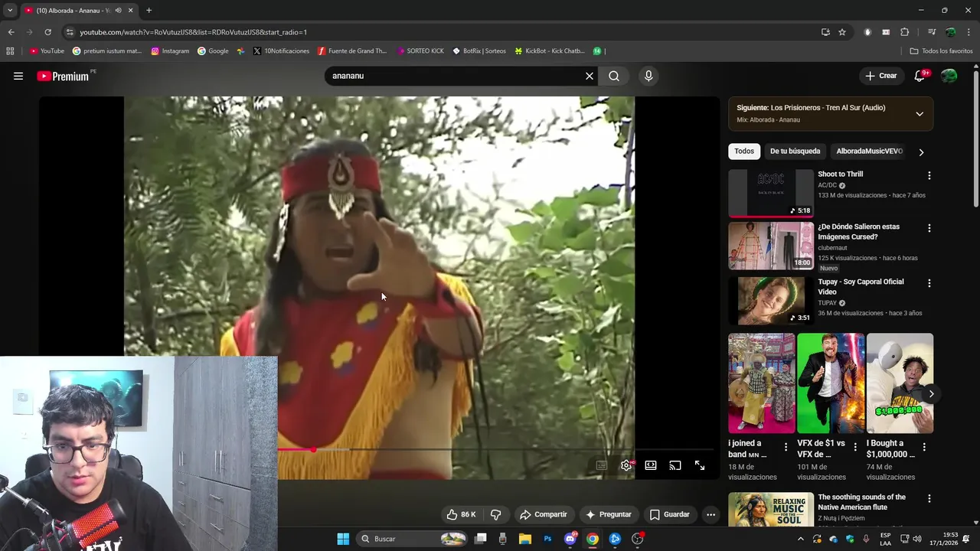The width and height of the screenshot is (980, 551).
Task: Bookmark this page with the star
Action: (x=842, y=32)
